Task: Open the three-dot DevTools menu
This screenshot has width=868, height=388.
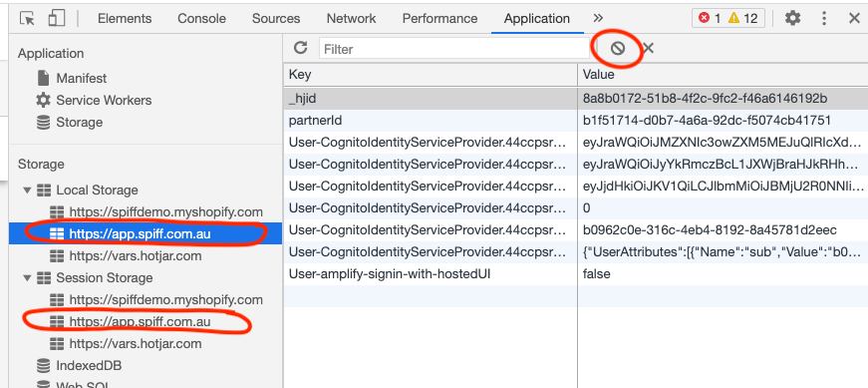Action: click(x=824, y=18)
